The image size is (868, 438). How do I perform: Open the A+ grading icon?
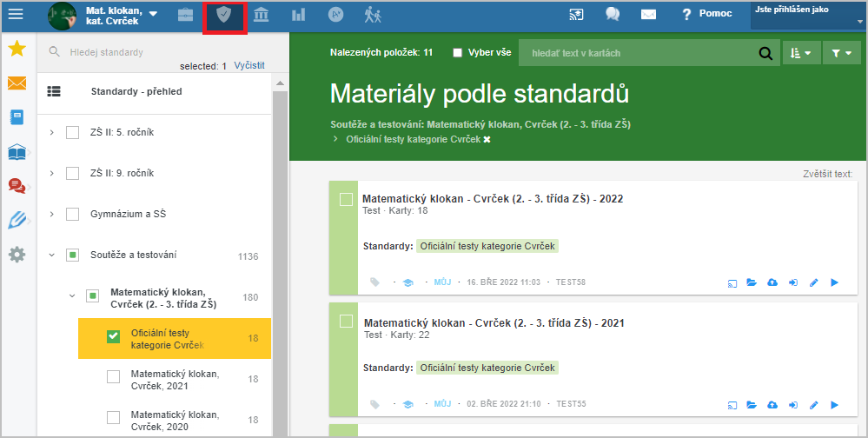pos(336,15)
